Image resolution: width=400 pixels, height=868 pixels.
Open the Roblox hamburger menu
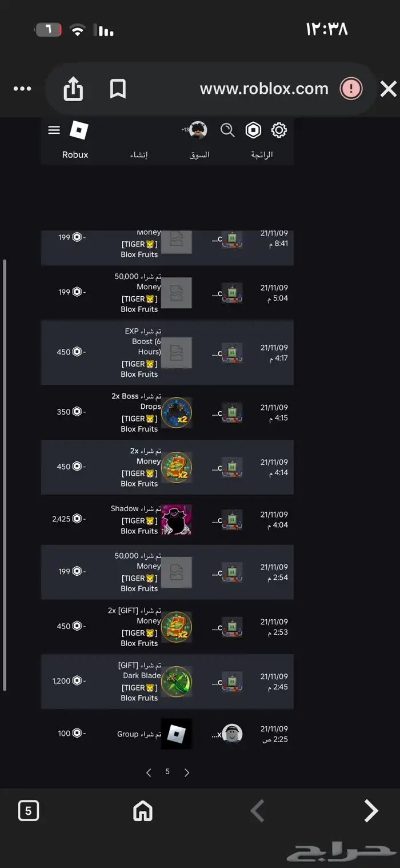pyautogui.click(x=54, y=130)
